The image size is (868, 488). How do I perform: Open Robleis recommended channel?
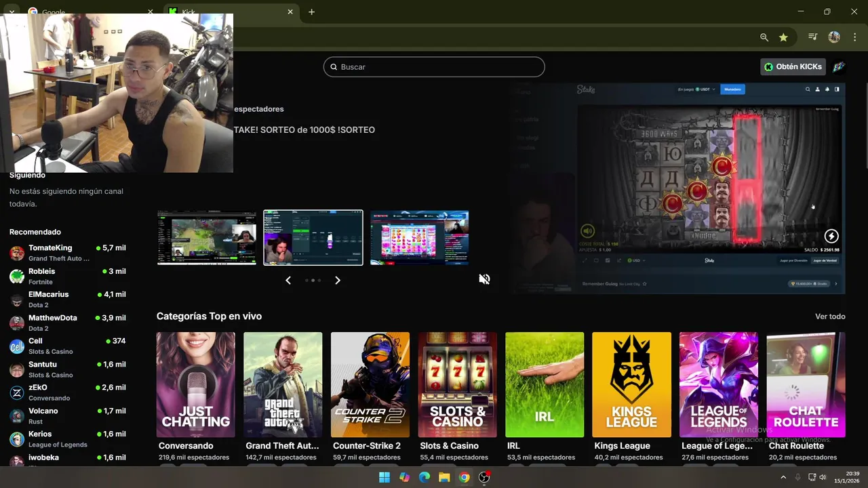point(68,276)
